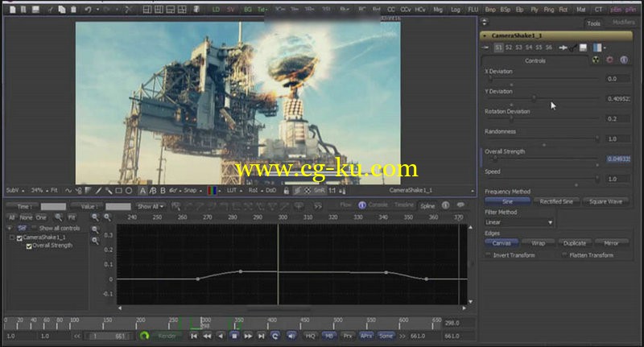Enable the Flatten Transform checkbox
The width and height of the screenshot is (644, 347).
point(565,255)
